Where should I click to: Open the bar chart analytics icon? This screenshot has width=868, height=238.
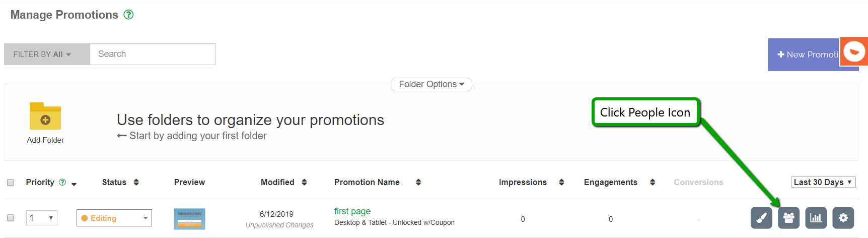pyautogui.click(x=816, y=218)
